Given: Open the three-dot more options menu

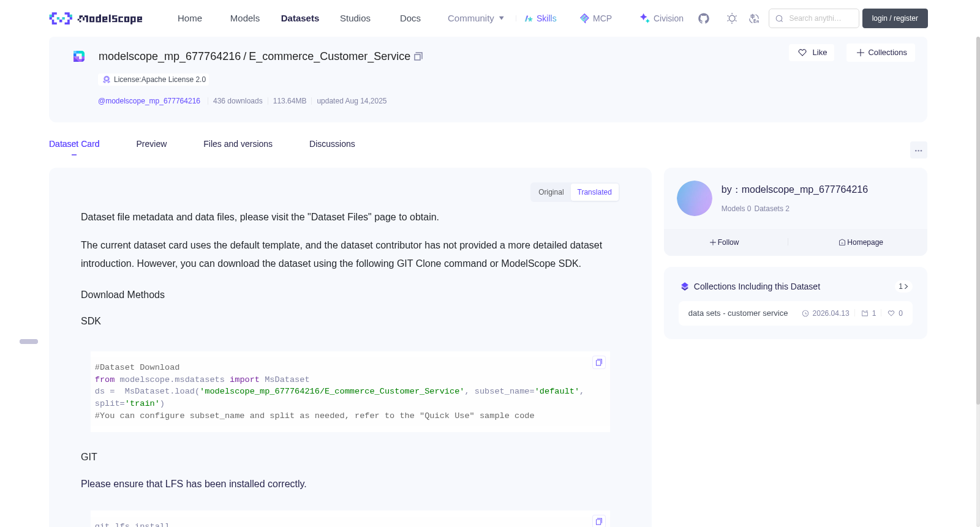Looking at the screenshot, I should click(918, 150).
